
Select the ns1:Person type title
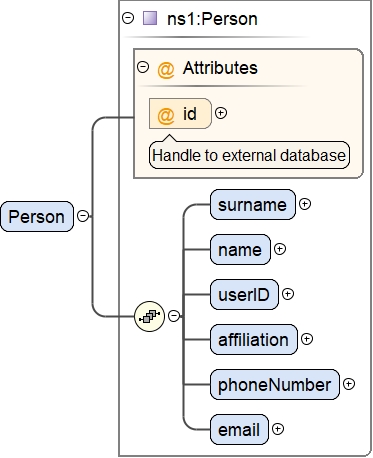click(212, 19)
